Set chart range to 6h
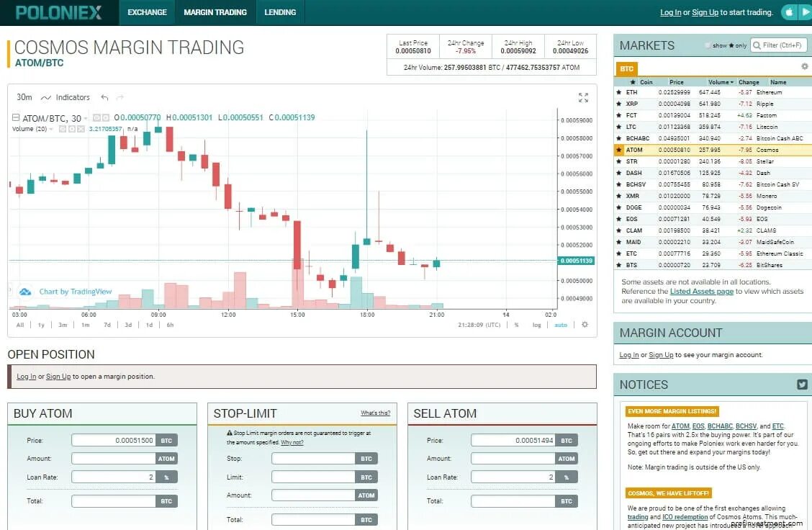Image resolution: width=812 pixels, height=530 pixels. click(170, 325)
